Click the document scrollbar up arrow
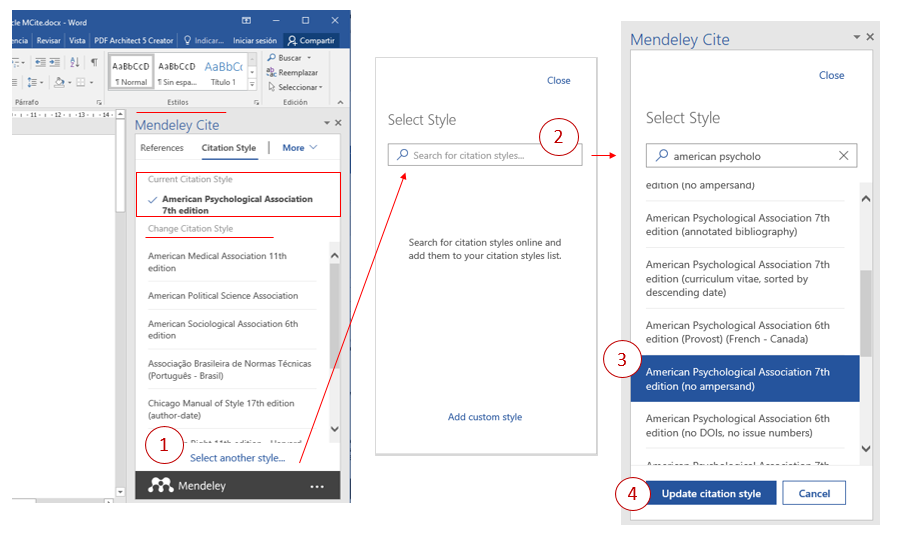The image size is (909, 543). click(x=120, y=114)
